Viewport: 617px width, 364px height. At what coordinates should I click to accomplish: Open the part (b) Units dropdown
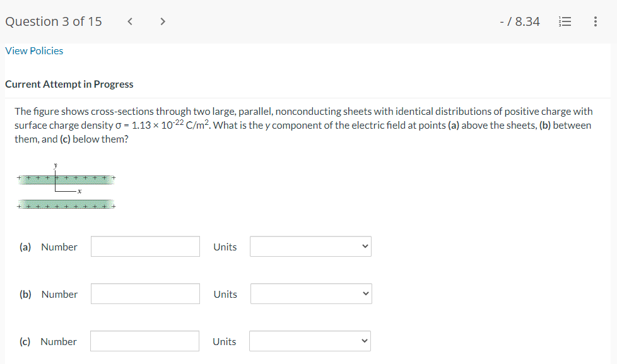(310, 294)
